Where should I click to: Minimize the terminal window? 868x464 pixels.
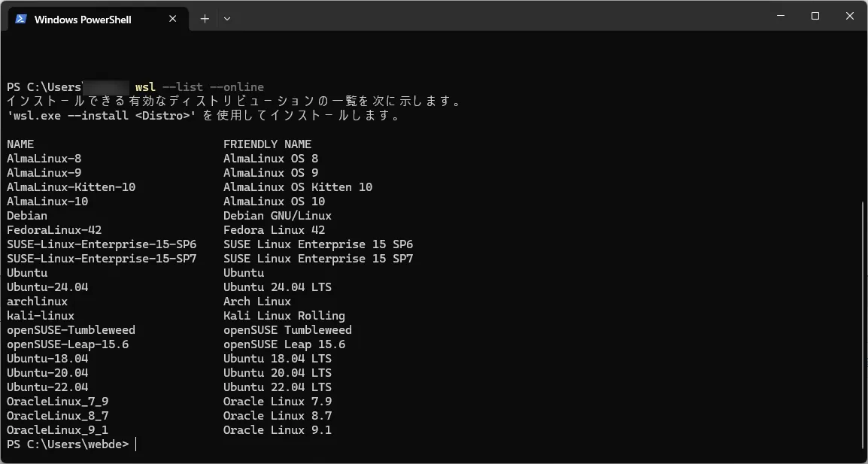[x=781, y=16]
